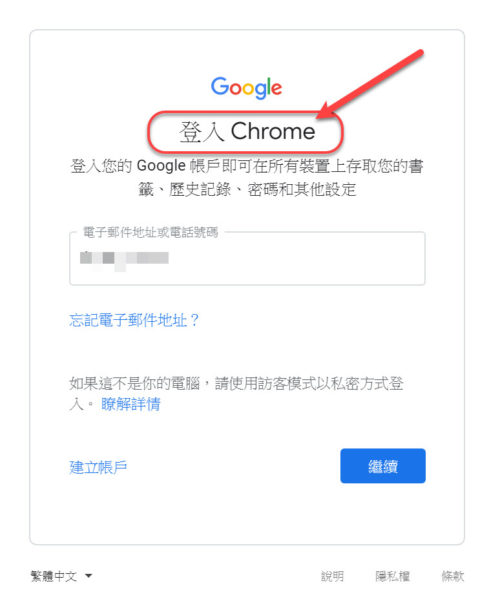Click the blurred email text in field
This screenshot has width=500, height=601.
pos(124,260)
